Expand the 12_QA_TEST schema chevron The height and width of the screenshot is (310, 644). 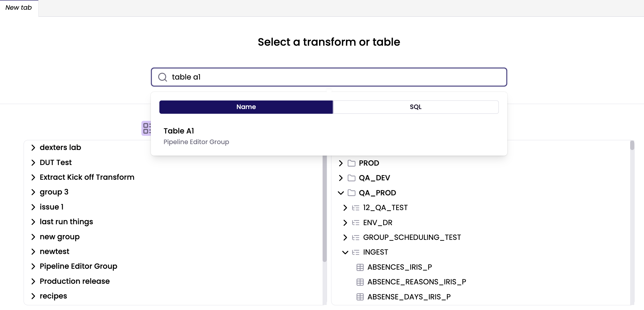(x=345, y=208)
